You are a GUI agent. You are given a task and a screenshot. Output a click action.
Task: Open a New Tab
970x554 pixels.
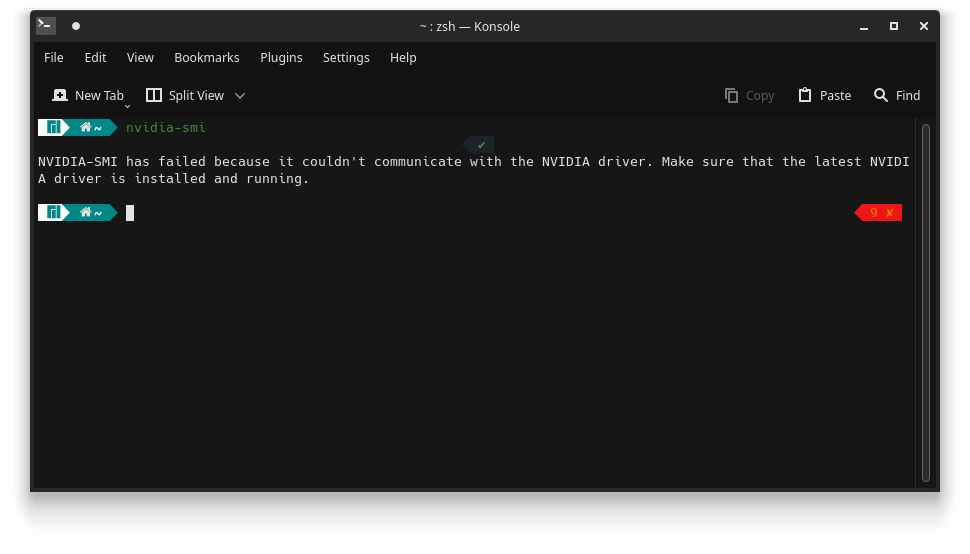88,95
